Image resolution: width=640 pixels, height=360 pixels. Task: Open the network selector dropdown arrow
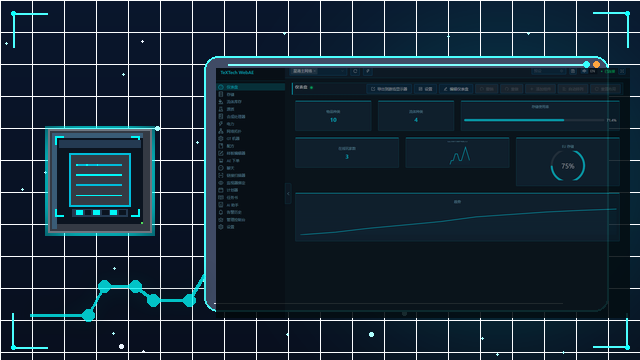coord(342,71)
